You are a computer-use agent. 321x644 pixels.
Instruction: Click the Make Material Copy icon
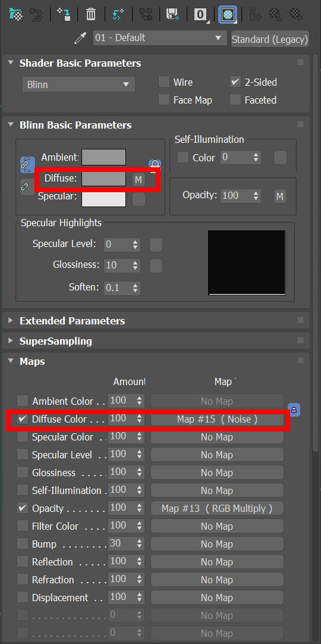tap(118, 14)
